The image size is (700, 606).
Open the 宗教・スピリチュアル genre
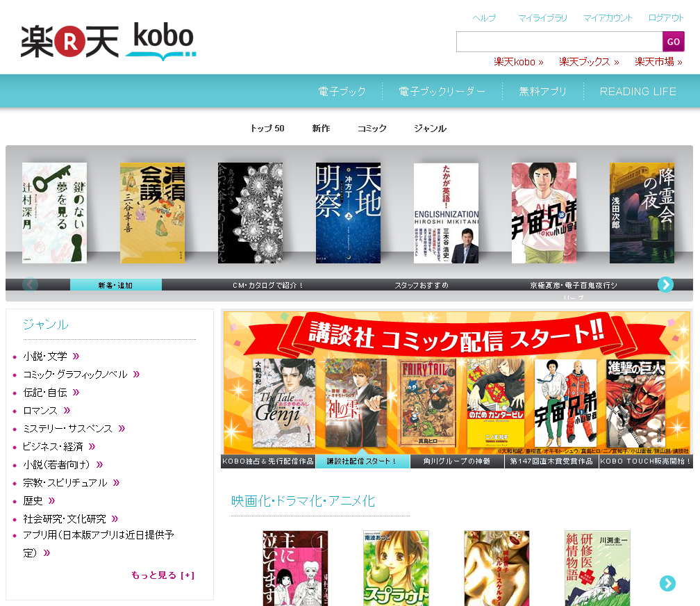coord(72,483)
